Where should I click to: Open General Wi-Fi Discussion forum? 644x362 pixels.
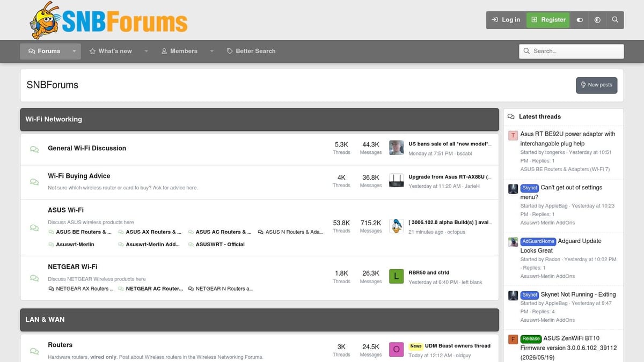click(87, 148)
